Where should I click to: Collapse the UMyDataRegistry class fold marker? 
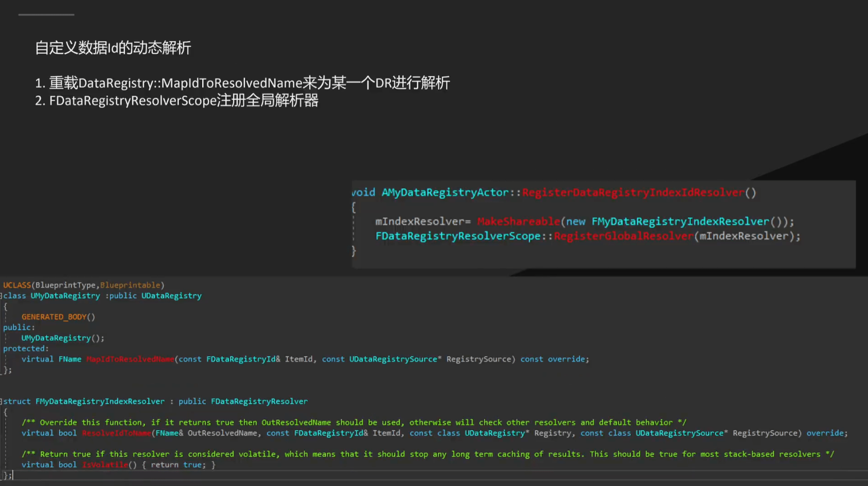[x=2, y=296]
